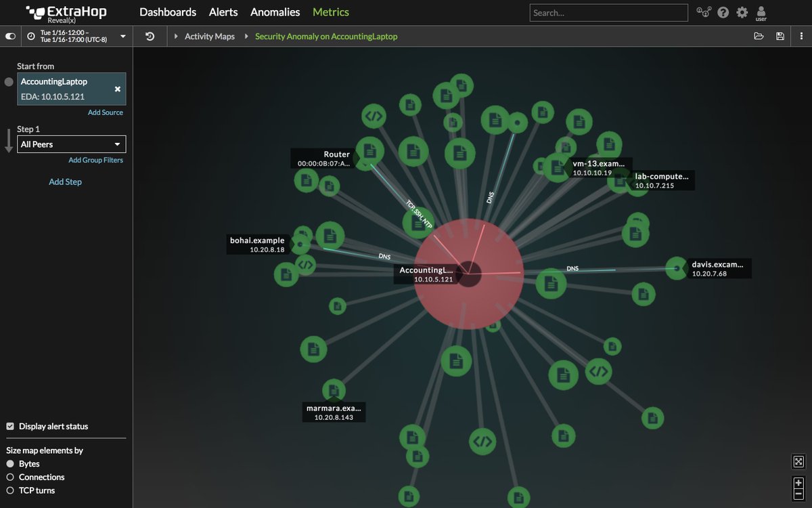Image resolution: width=812 pixels, height=508 pixels.
Task: Click Add Group Filters link
Action: (x=96, y=160)
